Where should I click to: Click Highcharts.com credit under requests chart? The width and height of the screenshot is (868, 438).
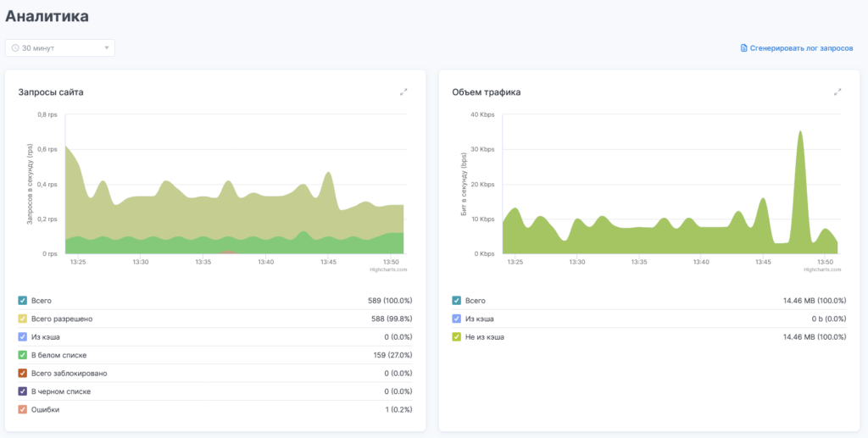tap(388, 269)
